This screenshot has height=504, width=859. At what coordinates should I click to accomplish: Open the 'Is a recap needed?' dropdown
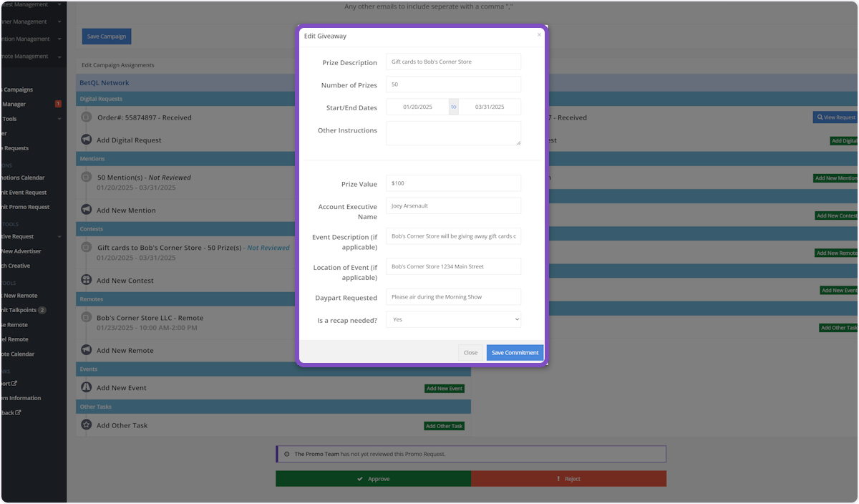(x=453, y=319)
